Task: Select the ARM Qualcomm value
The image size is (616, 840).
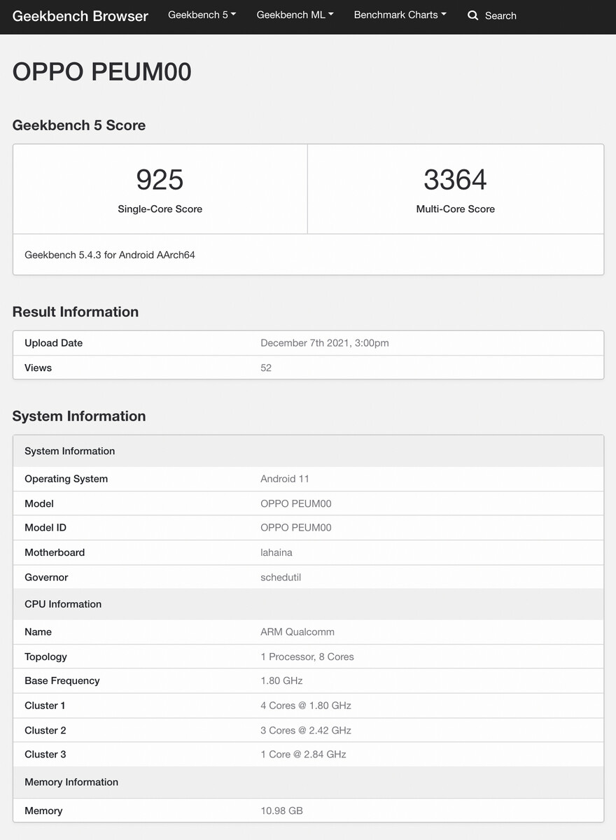Action: tap(297, 631)
